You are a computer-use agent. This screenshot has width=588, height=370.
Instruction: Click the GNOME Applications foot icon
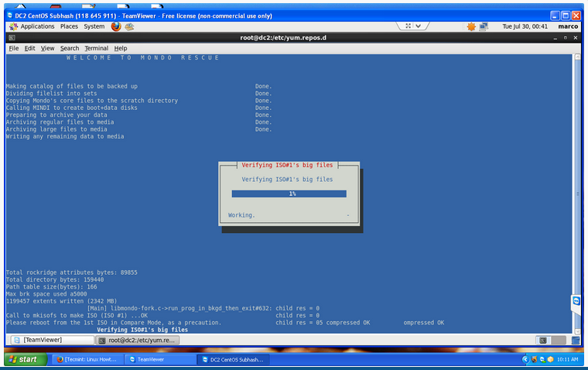[13, 26]
